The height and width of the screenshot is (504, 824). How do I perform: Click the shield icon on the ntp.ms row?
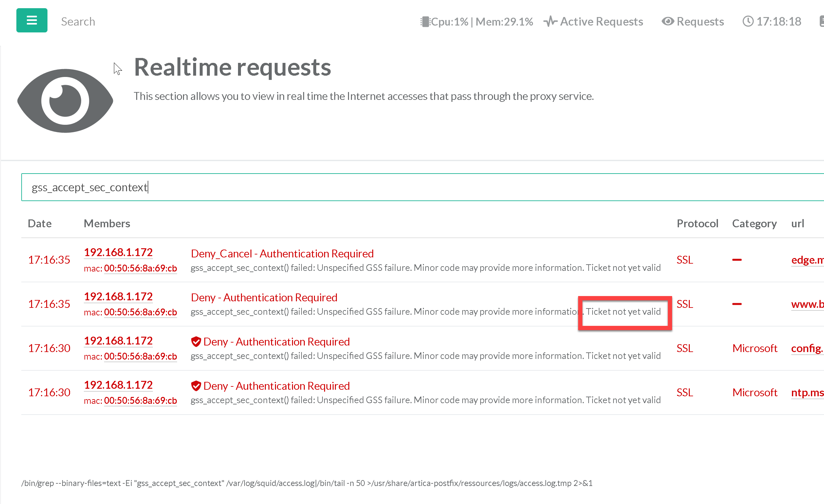[196, 385]
